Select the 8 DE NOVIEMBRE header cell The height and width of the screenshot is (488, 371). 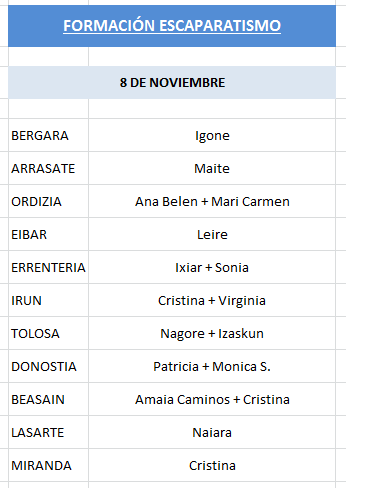[x=172, y=82]
